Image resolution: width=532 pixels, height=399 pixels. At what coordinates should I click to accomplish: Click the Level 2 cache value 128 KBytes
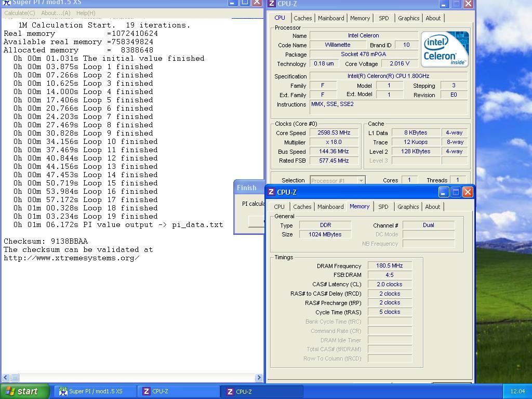(x=416, y=152)
